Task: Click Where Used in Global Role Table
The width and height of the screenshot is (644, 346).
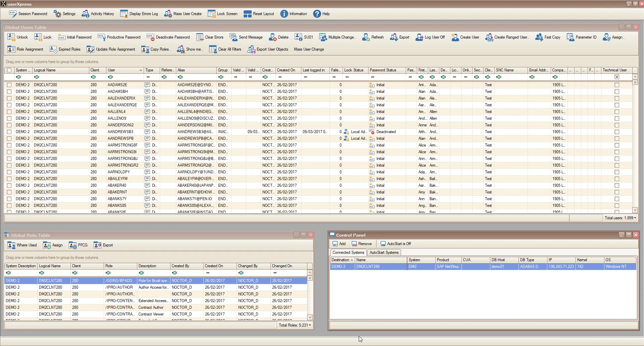Action: tap(22, 245)
